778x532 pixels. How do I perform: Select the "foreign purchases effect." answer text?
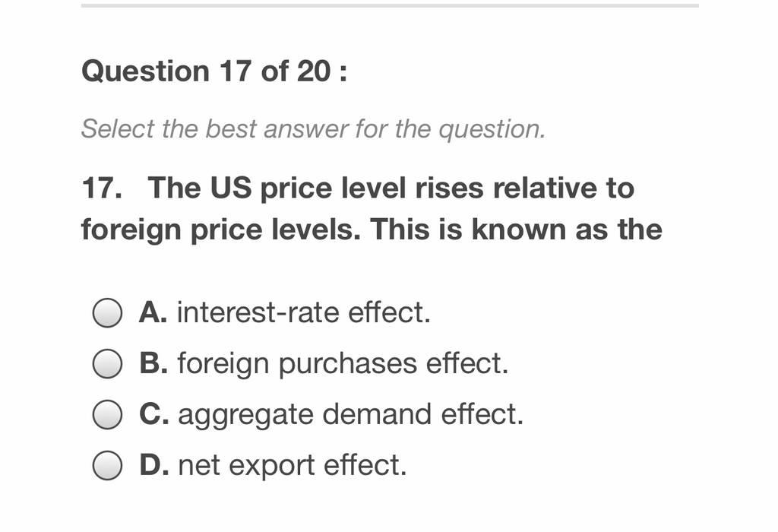tap(343, 364)
